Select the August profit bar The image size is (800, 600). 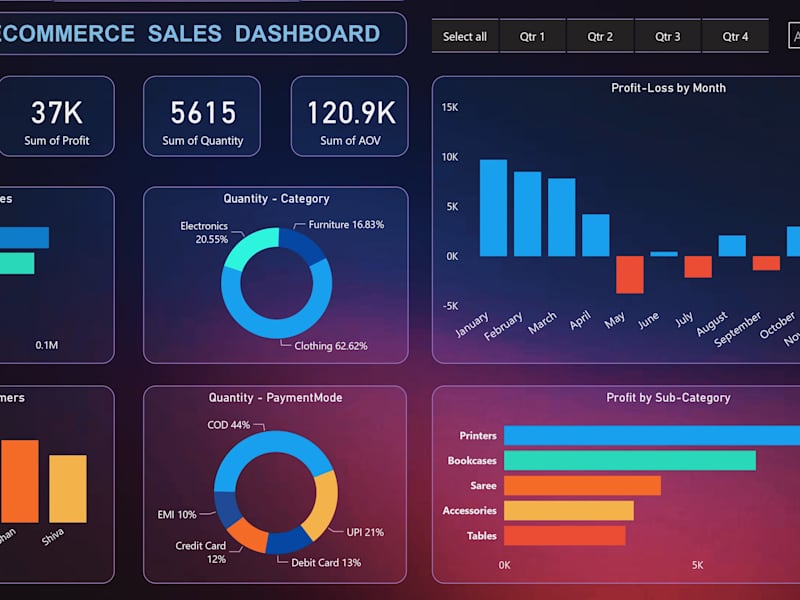click(732, 245)
